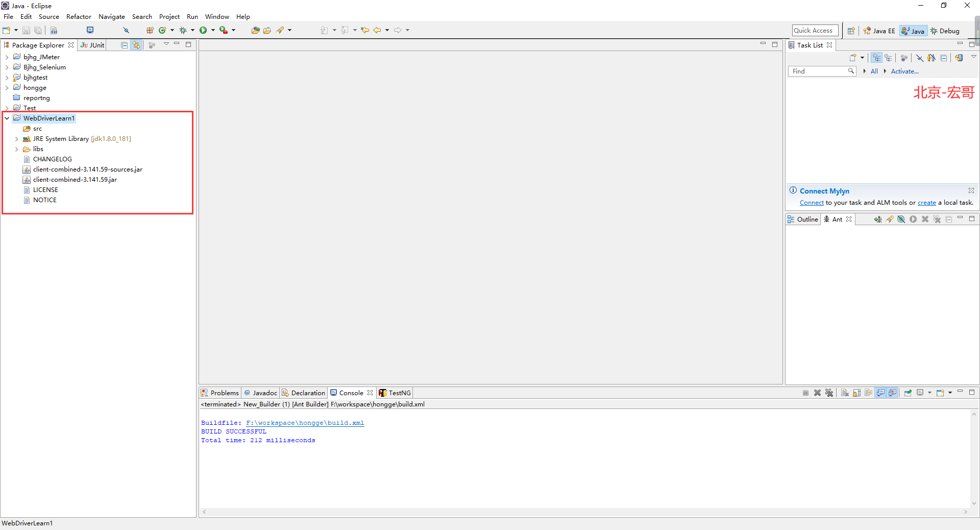Select client-combined-3.141.59.jar in Package Explorer
This screenshot has height=530, width=980.
75,180
